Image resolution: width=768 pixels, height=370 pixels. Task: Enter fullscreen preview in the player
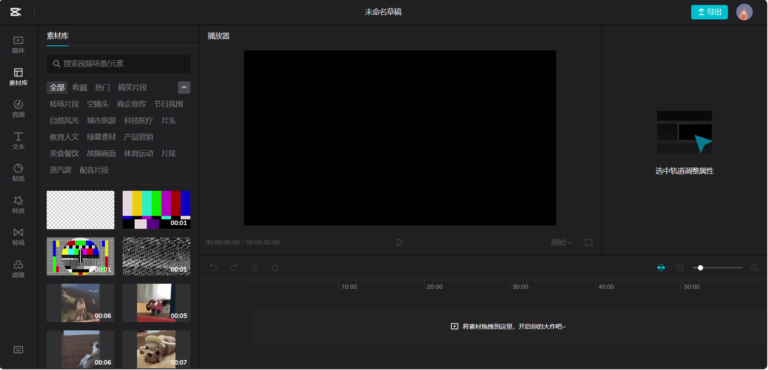pyautogui.click(x=589, y=243)
